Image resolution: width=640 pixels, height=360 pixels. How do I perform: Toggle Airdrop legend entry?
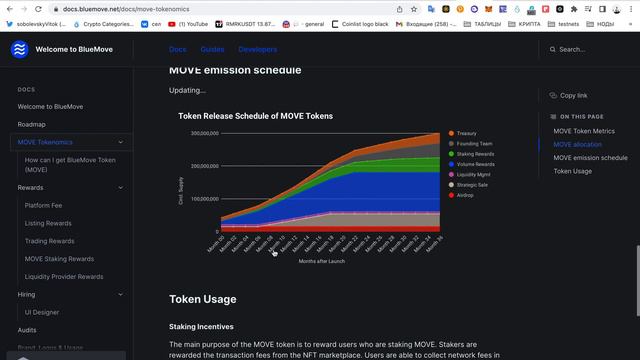click(461, 195)
